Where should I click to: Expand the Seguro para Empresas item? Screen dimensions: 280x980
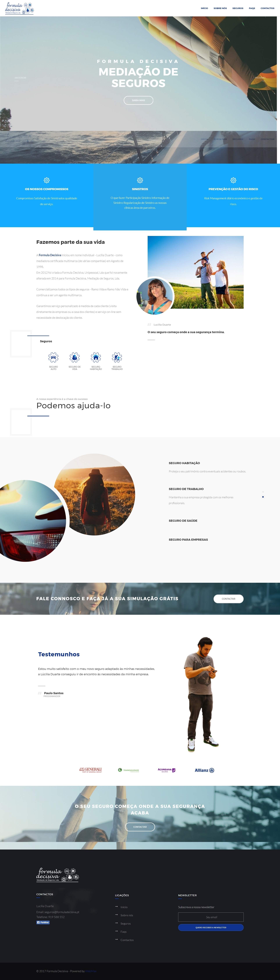pos(188,539)
